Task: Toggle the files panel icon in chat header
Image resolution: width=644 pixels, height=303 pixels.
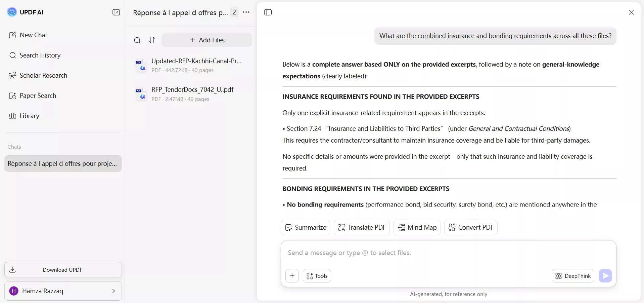Action: point(268,12)
